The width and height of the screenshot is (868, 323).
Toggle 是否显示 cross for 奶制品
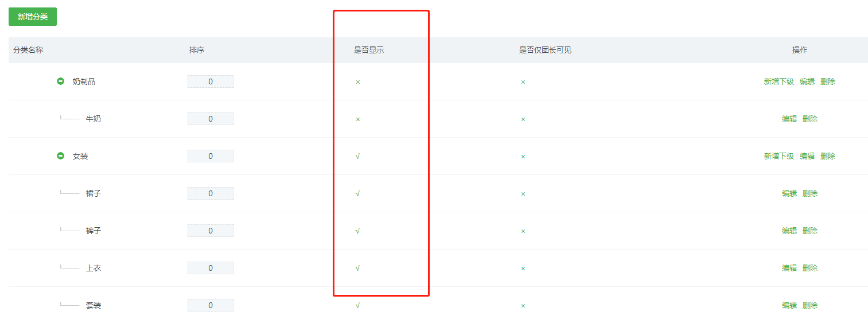[x=358, y=82]
